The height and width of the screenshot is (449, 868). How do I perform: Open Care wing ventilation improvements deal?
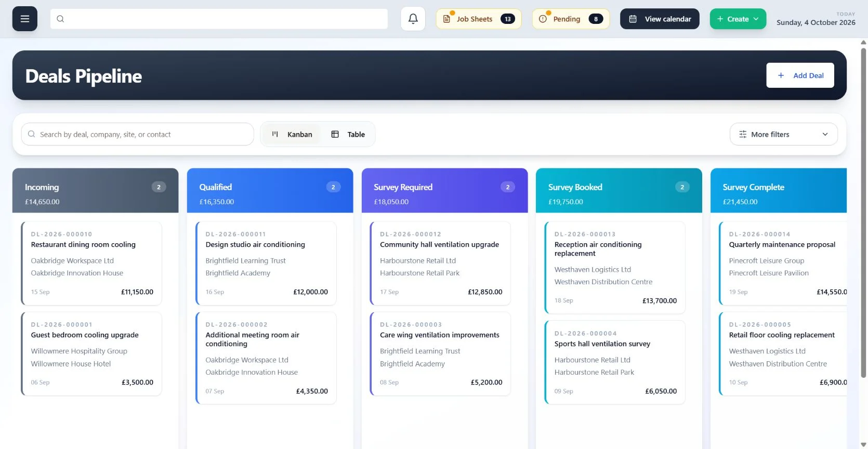point(441,354)
